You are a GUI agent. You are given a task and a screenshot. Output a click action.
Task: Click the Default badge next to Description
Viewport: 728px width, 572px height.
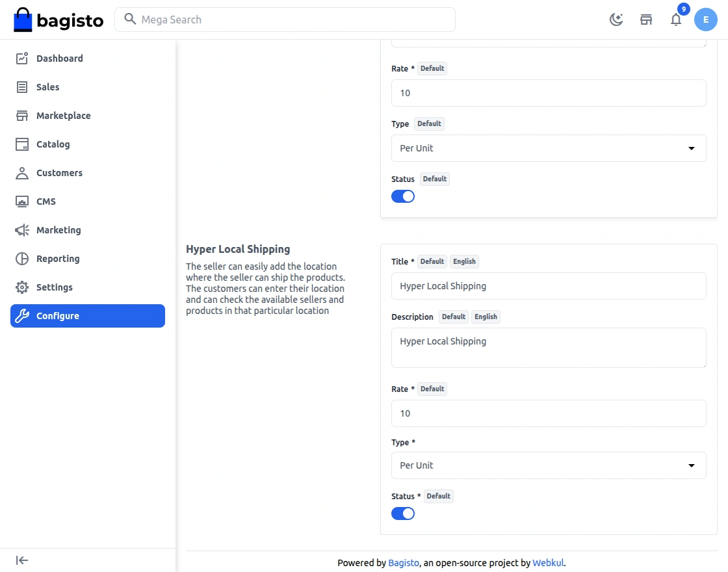tap(453, 317)
